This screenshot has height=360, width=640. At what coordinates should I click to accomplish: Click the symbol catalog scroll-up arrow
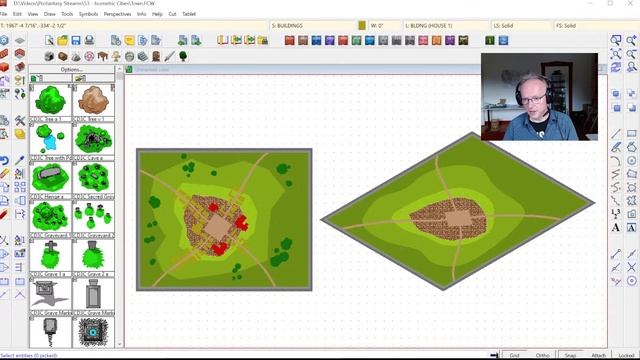[120, 69]
